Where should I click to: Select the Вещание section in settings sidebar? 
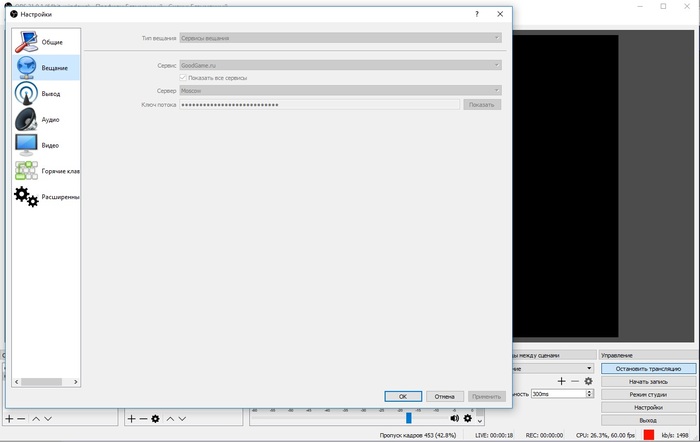(x=46, y=68)
